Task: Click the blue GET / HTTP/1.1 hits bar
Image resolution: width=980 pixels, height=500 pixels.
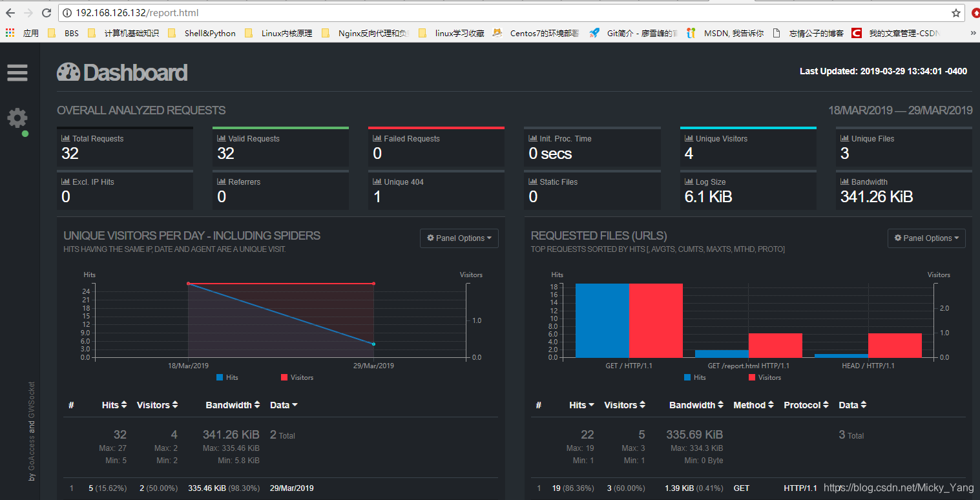Action: tap(602, 320)
